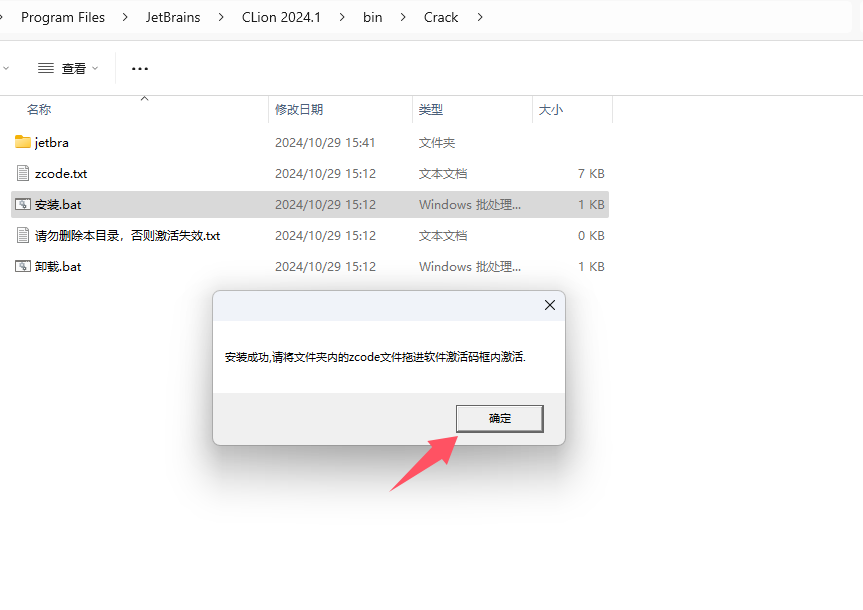Image resolution: width=863 pixels, height=610 pixels.
Task: Click Crack in the address breadcrumb
Action: pos(441,18)
